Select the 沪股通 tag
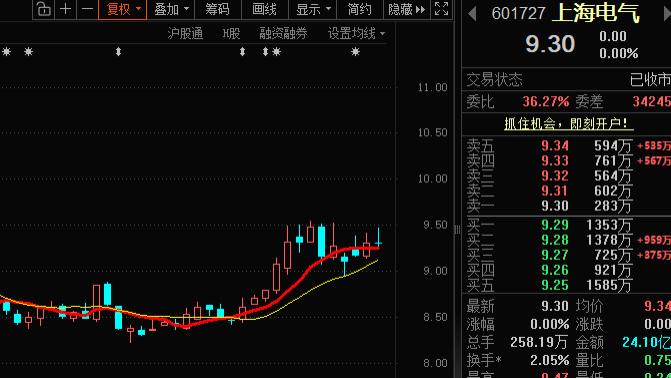This screenshot has width=671, height=378. [x=185, y=33]
